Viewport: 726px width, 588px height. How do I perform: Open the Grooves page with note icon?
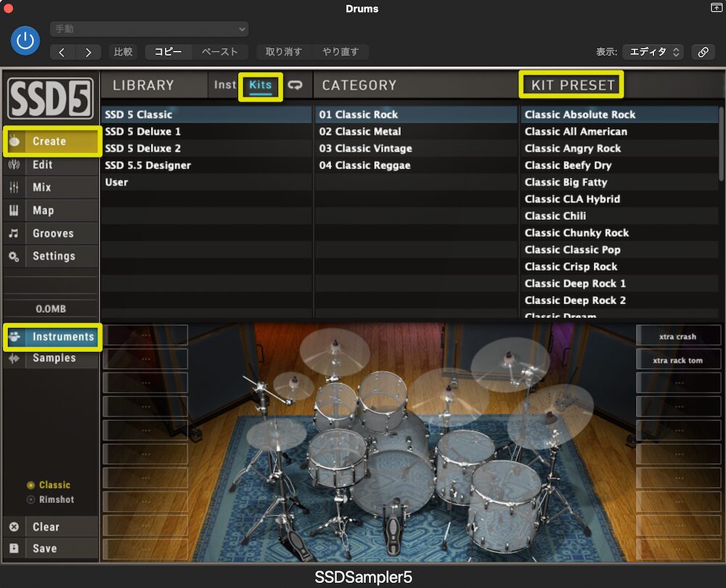[x=52, y=234]
